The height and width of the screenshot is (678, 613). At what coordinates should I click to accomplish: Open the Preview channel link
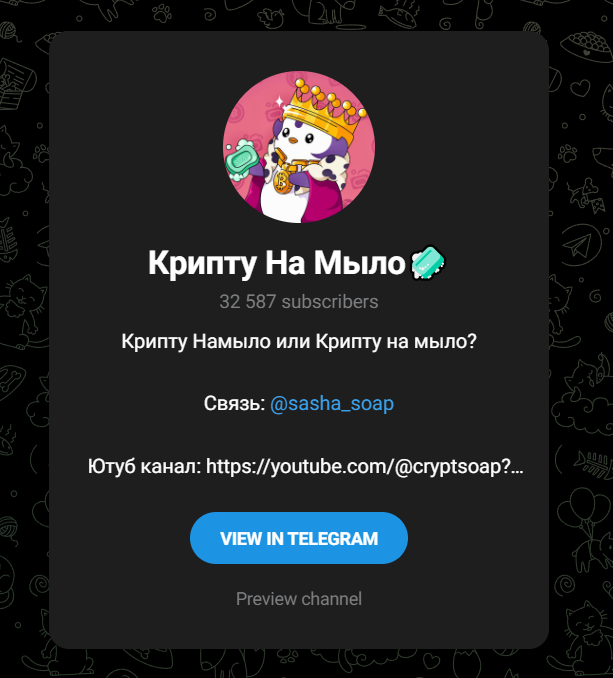[x=299, y=599]
